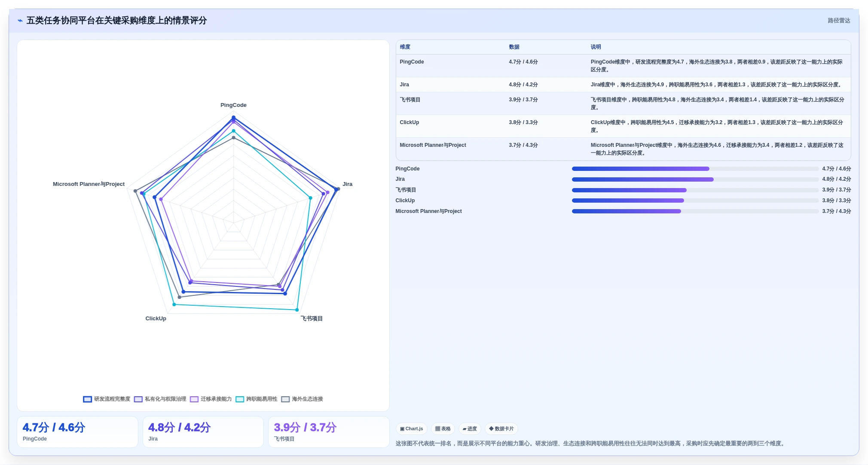
Task: Click the blue lightning icon beside the title
Action: [x=20, y=21]
